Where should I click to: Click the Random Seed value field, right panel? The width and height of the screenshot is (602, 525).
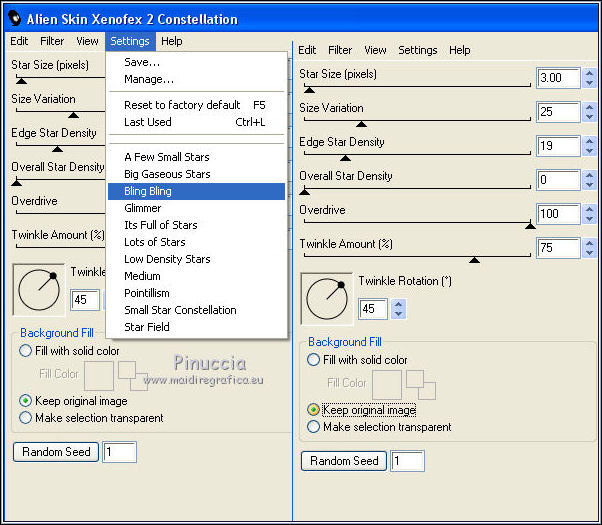point(408,461)
